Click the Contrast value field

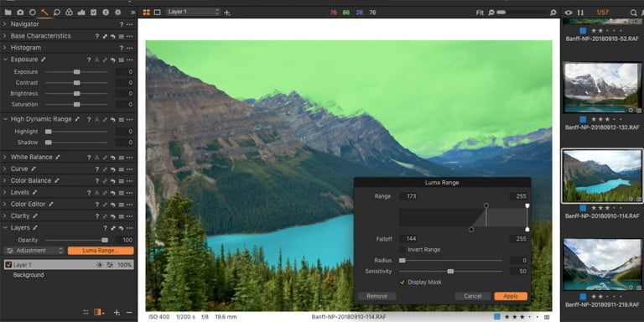coord(124,83)
